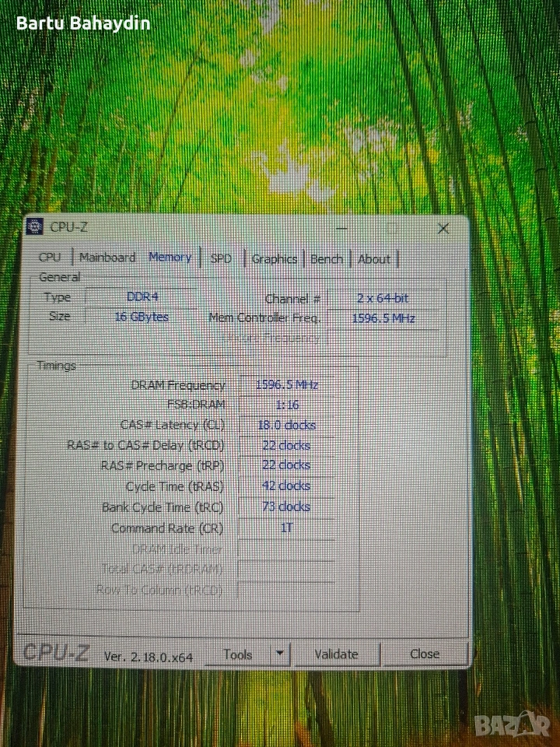
Task: Click the CPU-Z window title text
Action: point(69,227)
